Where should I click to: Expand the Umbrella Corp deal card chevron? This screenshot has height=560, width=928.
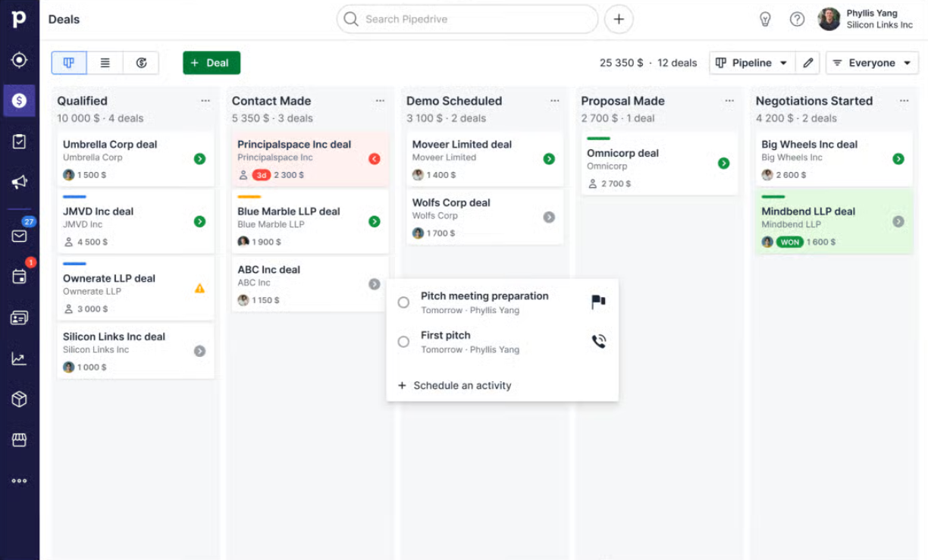click(x=199, y=158)
